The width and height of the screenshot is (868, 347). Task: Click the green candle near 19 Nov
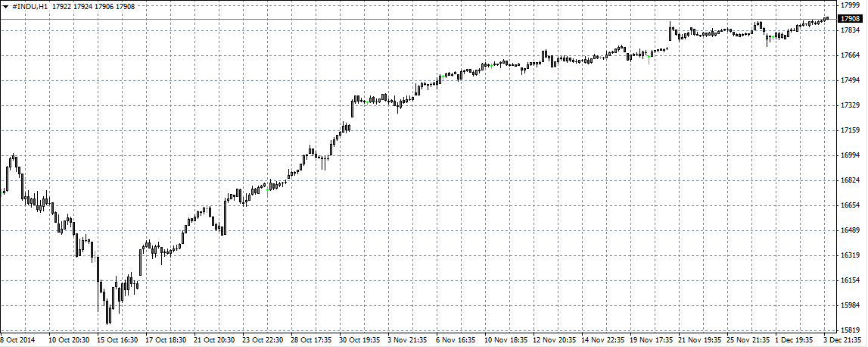[650, 55]
